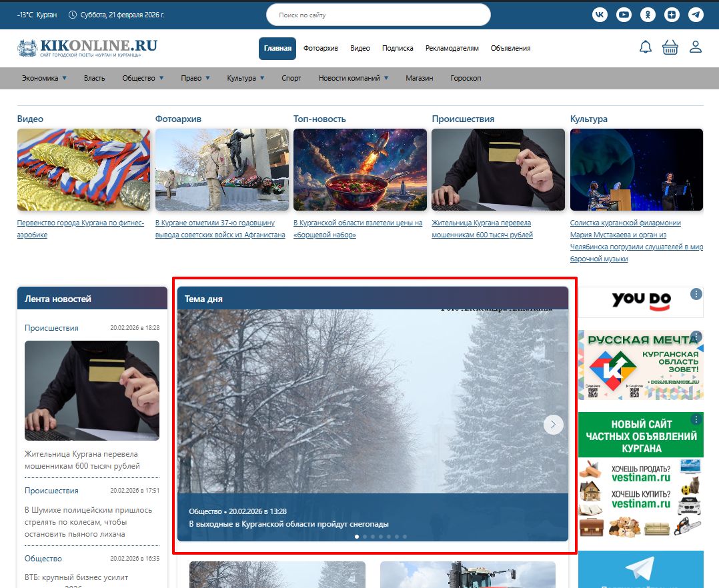Open the YouDo ad options menu
The height and width of the screenshot is (588, 719).
pos(696,294)
